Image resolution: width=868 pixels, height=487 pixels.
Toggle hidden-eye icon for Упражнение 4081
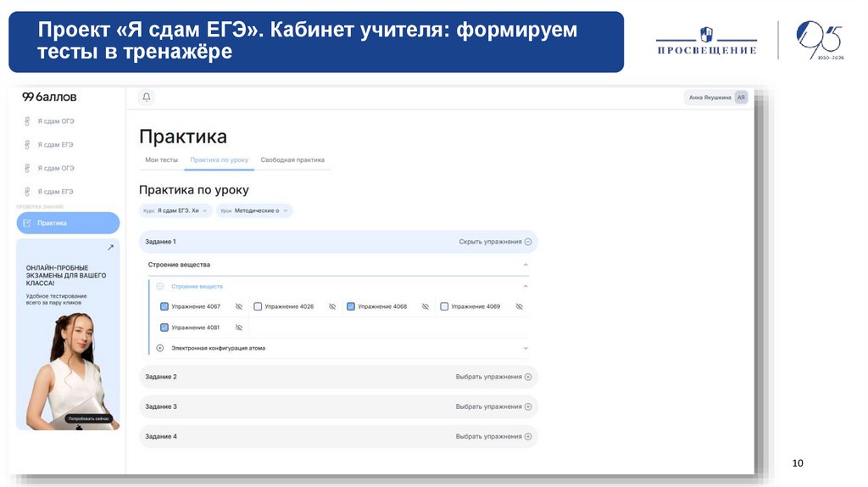coord(238,327)
